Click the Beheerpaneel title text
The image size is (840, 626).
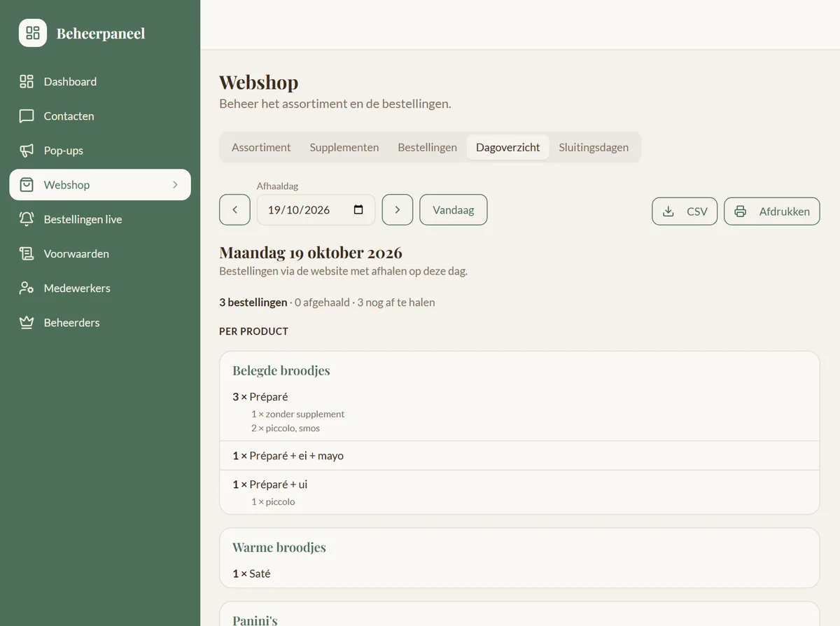click(x=101, y=33)
